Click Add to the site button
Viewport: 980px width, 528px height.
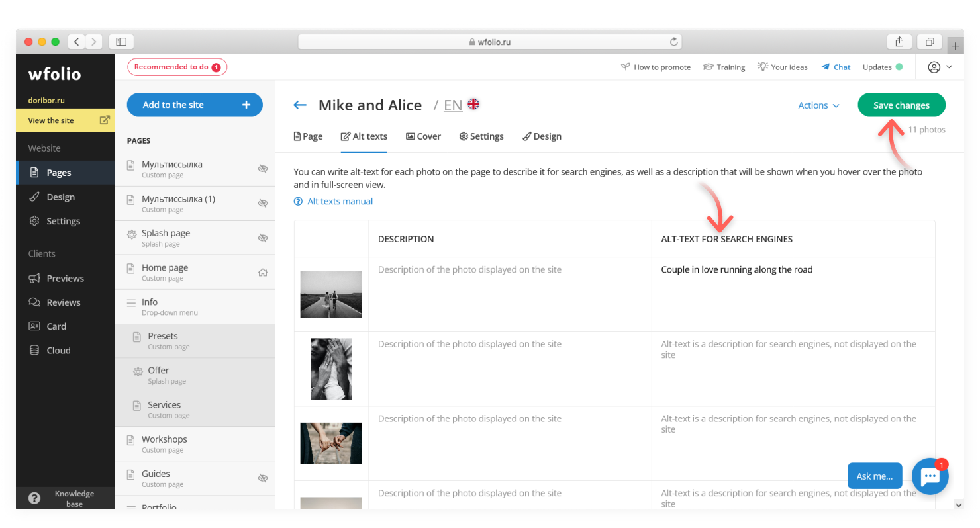[195, 105]
